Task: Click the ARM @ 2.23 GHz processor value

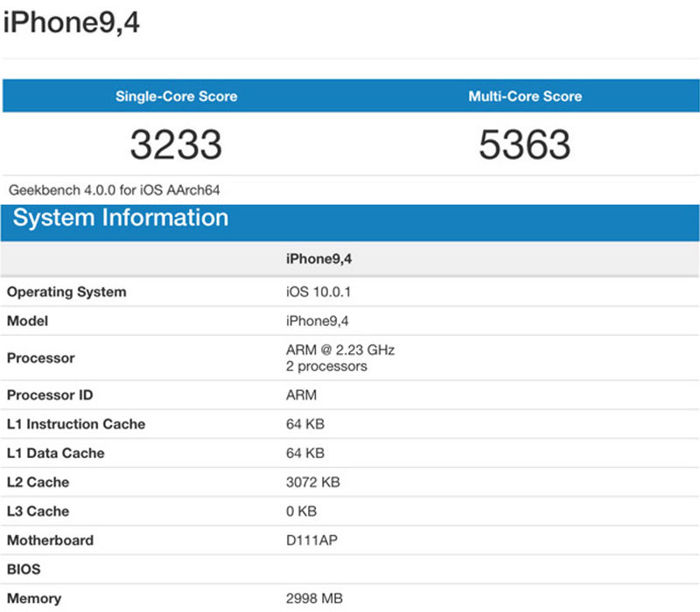Action: pos(340,351)
